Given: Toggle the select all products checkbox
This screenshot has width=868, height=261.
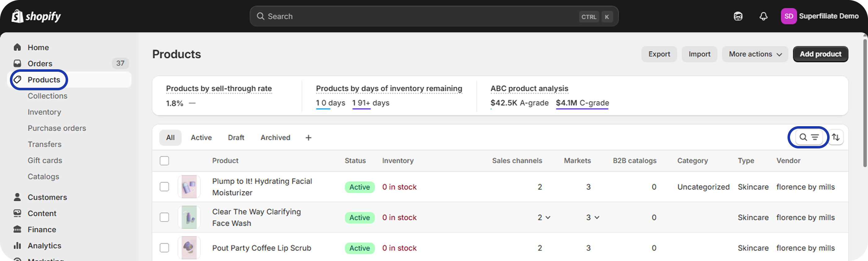Looking at the screenshot, I should pos(164,160).
